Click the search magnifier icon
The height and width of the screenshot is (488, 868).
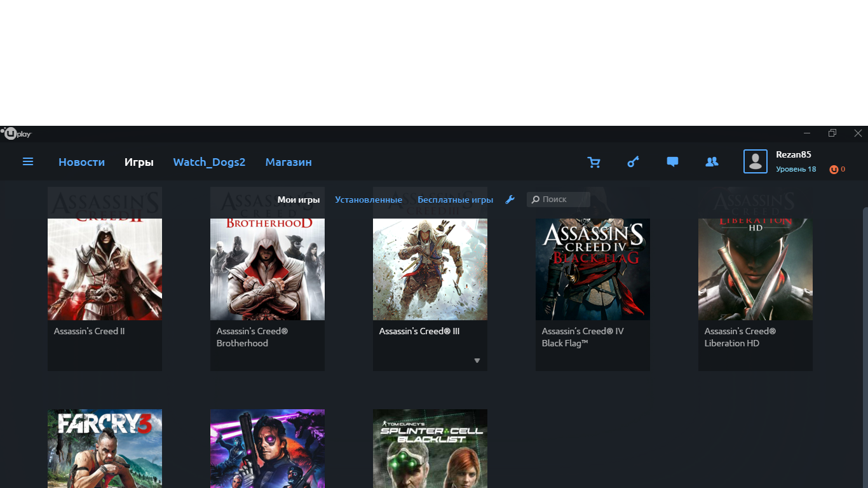click(x=536, y=200)
